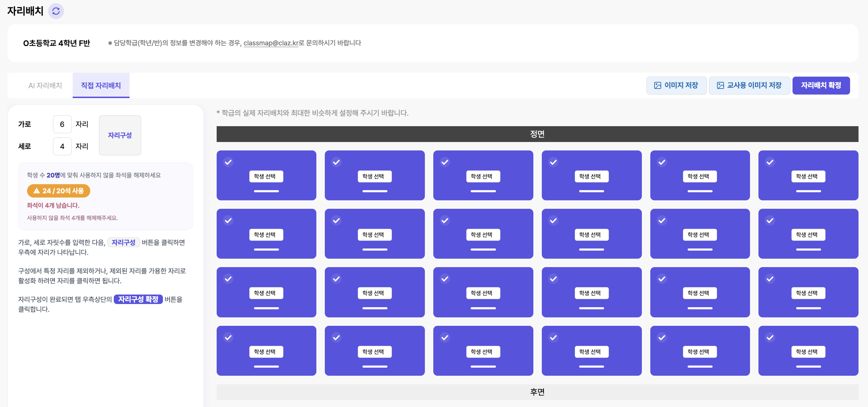Click the picture icon in 이미지 저장 button
This screenshot has width=868, height=407.
658,85
